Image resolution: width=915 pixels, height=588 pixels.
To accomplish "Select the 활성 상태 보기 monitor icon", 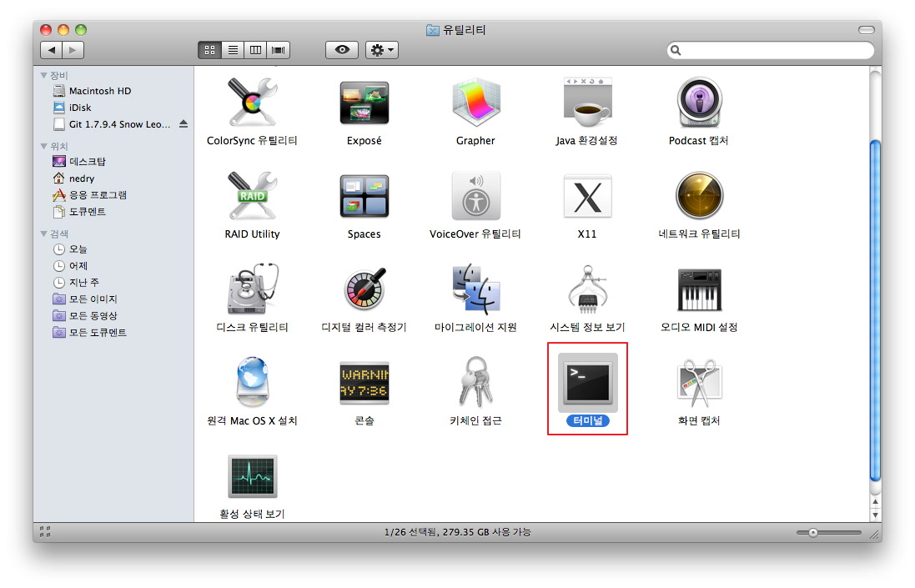I will pos(252,477).
